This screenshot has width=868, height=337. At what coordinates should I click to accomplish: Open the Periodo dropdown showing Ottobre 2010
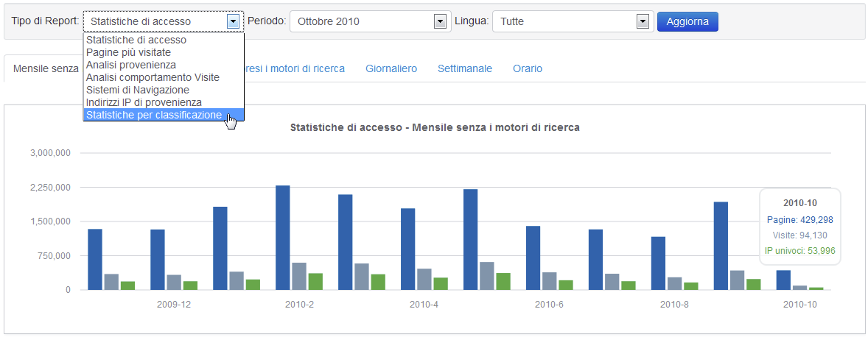point(371,21)
